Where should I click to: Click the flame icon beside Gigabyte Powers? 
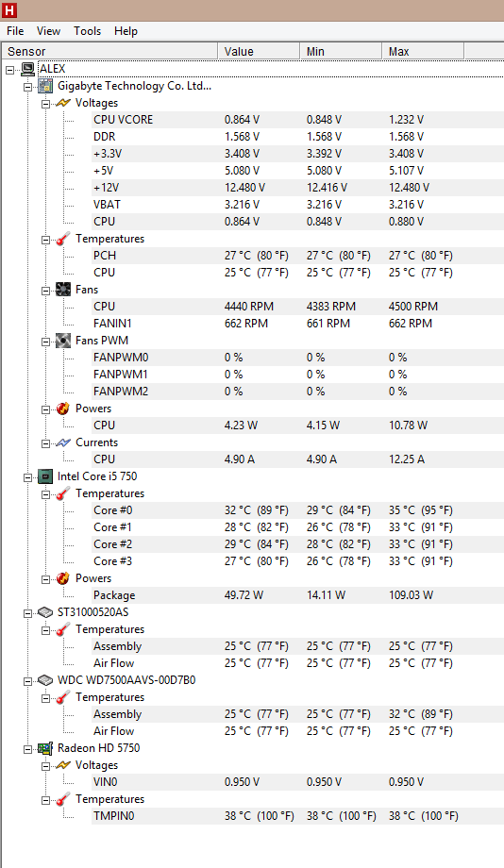coord(63,409)
